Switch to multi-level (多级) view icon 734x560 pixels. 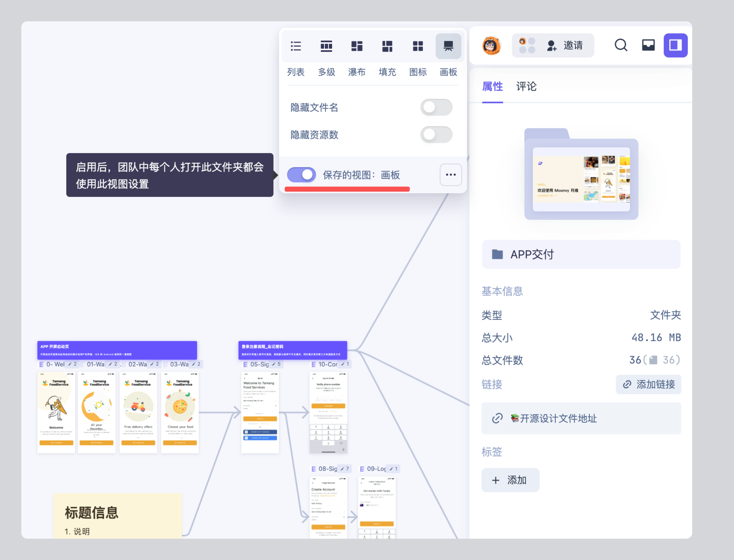click(x=326, y=46)
